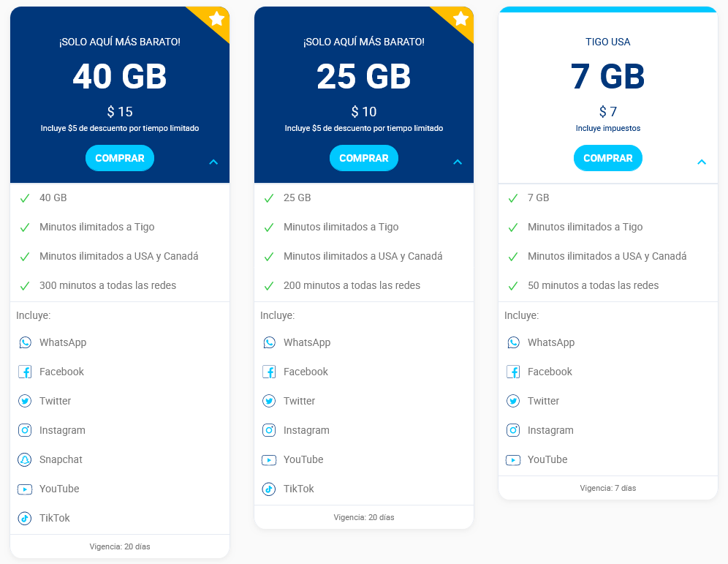728x564 pixels.
Task: Click WhatsApp icon in 40 GB plan
Action: tap(25, 342)
